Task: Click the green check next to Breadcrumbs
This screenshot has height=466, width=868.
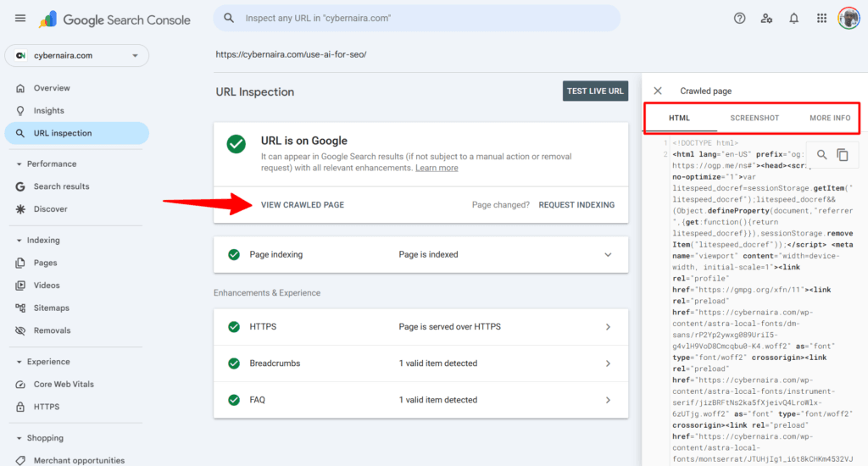Action: pyautogui.click(x=234, y=363)
